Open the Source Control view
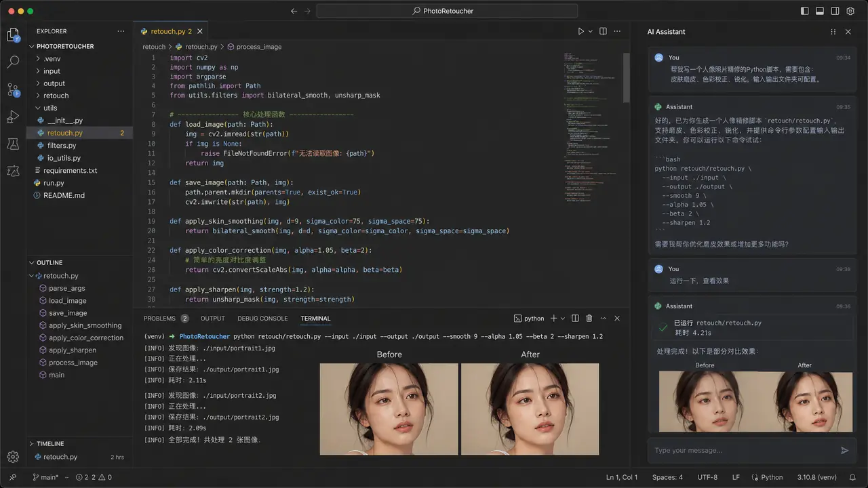 click(13, 89)
